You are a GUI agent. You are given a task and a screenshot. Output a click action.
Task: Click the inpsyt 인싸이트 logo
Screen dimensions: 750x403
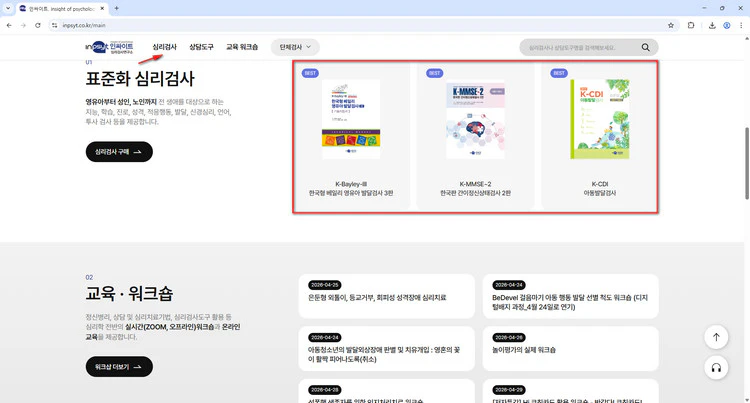click(109, 47)
